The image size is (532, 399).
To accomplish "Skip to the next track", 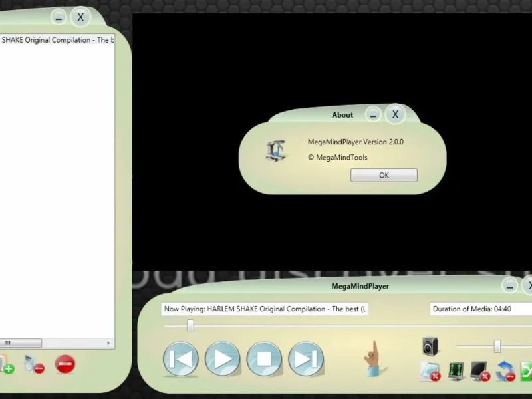I will pos(306,359).
